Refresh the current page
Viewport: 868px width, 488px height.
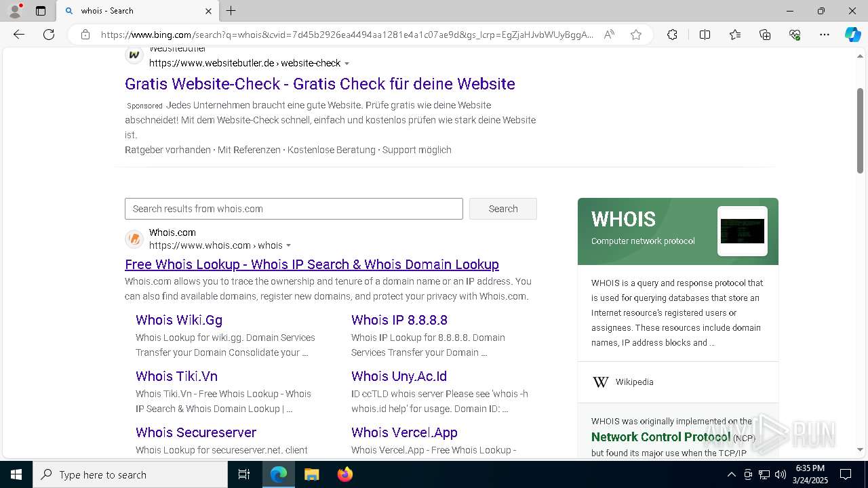point(49,35)
